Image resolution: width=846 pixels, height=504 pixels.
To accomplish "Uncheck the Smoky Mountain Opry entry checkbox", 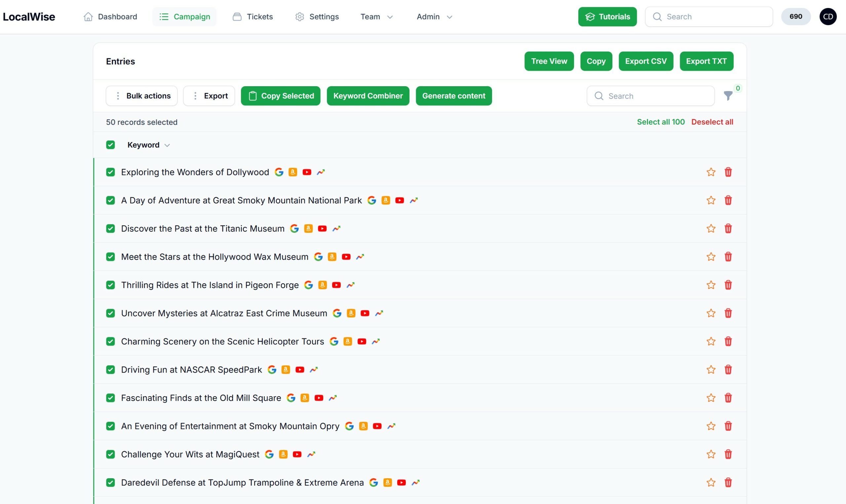I will 110,426.
